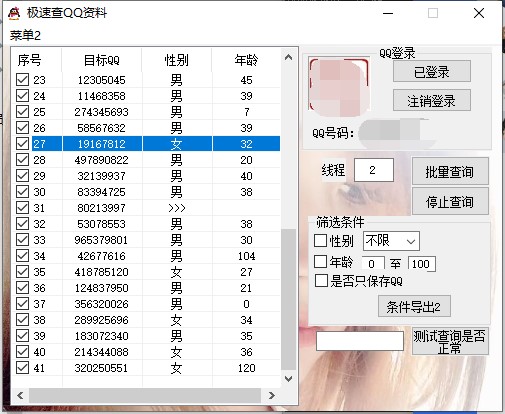Select QQ number 80213997
Screen dimensions: 505x414
(x=101, y=208)
